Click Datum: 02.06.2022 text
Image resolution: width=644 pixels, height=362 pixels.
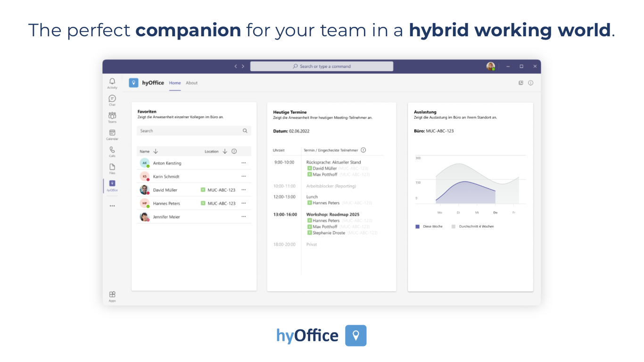tap(291, 131)
